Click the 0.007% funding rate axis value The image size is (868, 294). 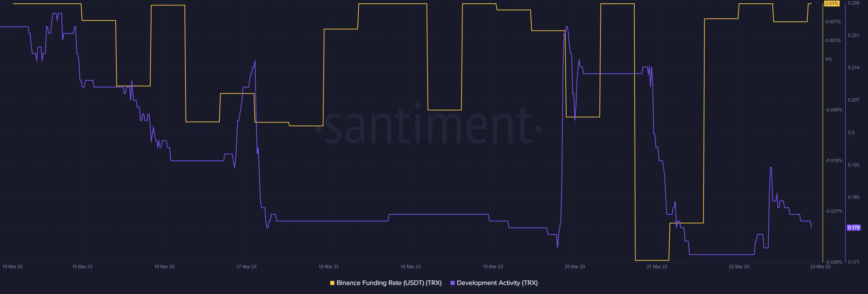(833, 22)
